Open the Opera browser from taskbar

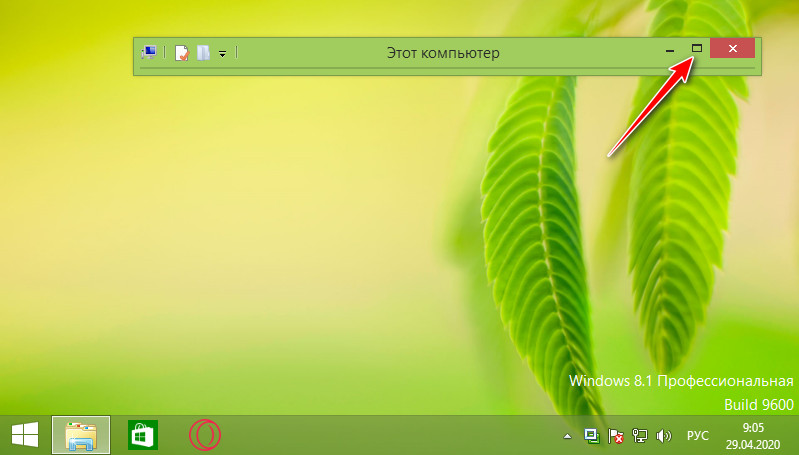coord(205,435)
